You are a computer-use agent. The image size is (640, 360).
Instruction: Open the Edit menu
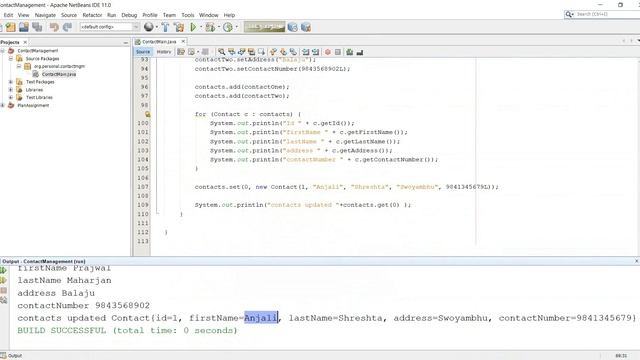pyautogui.click(x=8, y=15)
